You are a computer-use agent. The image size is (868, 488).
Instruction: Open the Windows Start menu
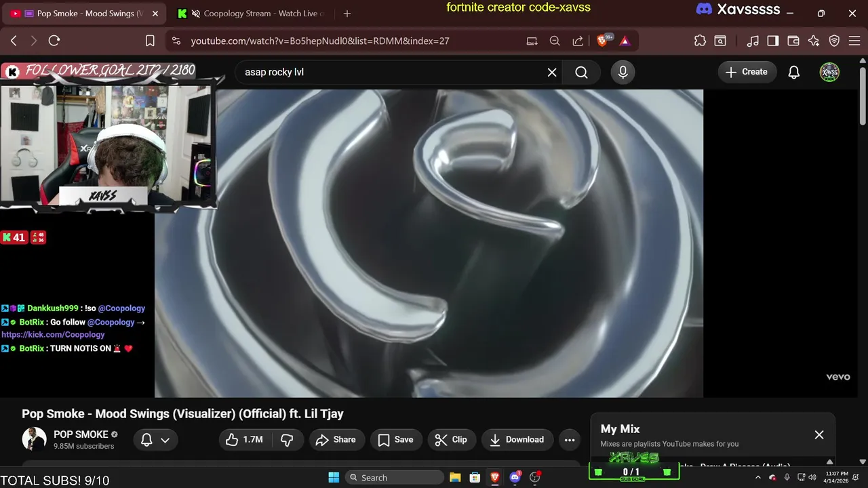coord(334,477)
